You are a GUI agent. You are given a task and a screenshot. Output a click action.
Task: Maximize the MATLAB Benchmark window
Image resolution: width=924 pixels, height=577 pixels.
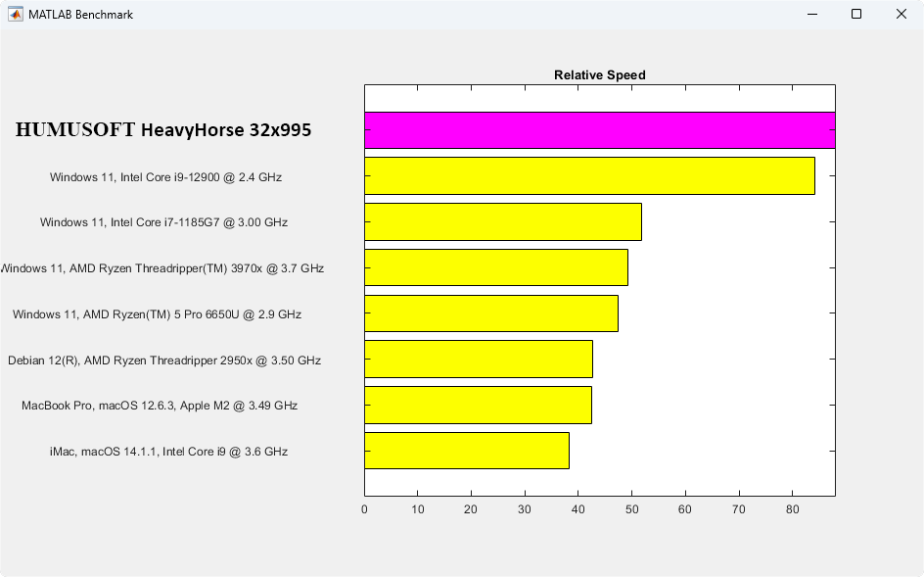856,14
